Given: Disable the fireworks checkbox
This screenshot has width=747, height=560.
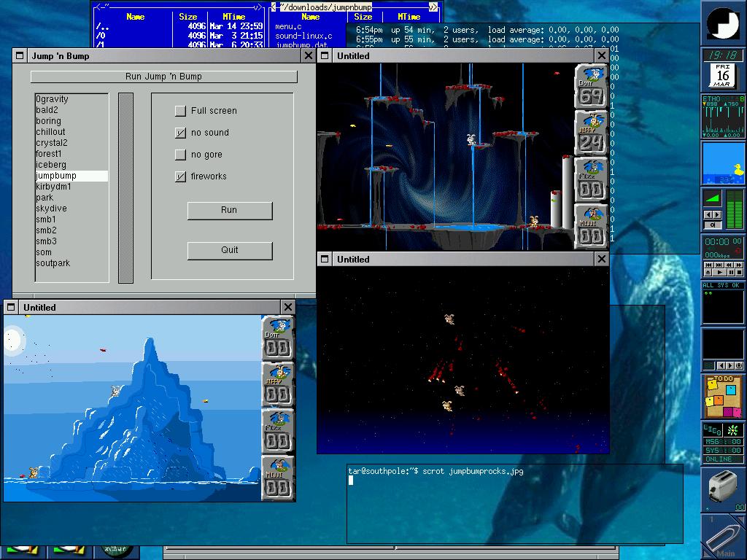Looking at the screenshot, I should click(181, 176).
